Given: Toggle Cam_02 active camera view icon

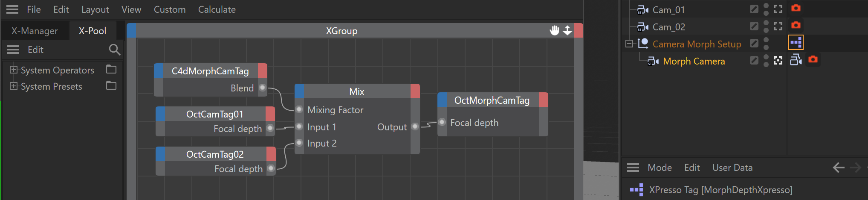Looking at the screenshot, I should pos(778,26).
